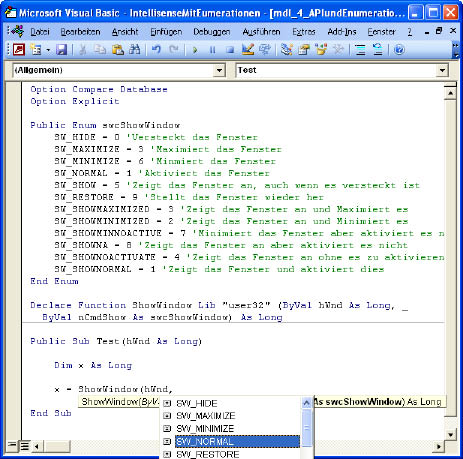Screen dimensions: 463x459
Task: Open the Bearbeiten menu
Action: pyautogui.click(x=80, y=32)
